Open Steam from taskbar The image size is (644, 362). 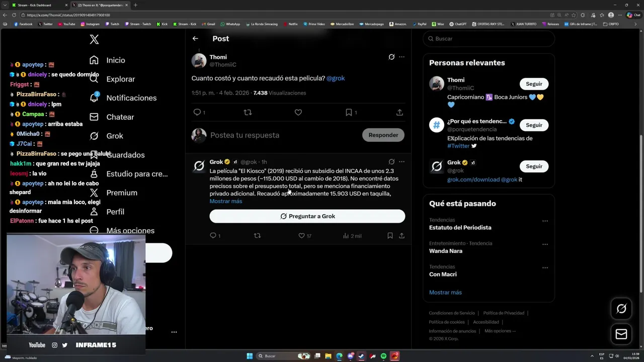pos(361,356)
